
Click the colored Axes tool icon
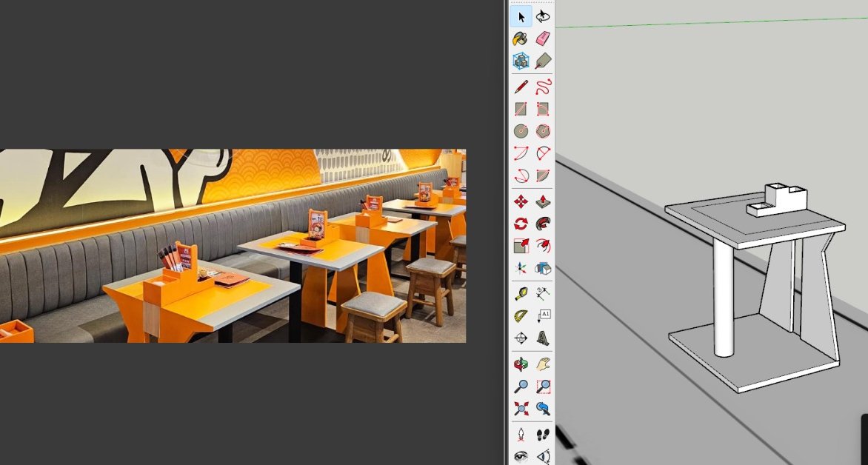(521, 269)
